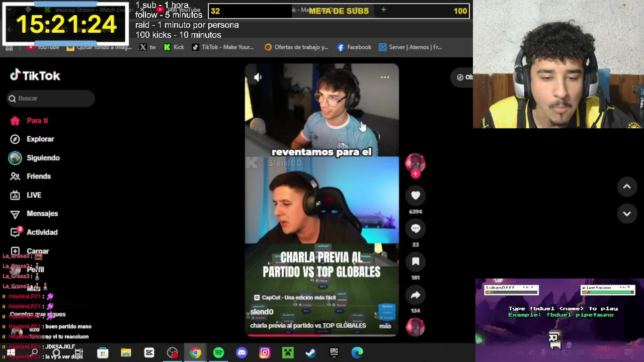644x362 pixels.
Task: Open the 'Server | Aternos' bookmark
Action: click(411, 47)
